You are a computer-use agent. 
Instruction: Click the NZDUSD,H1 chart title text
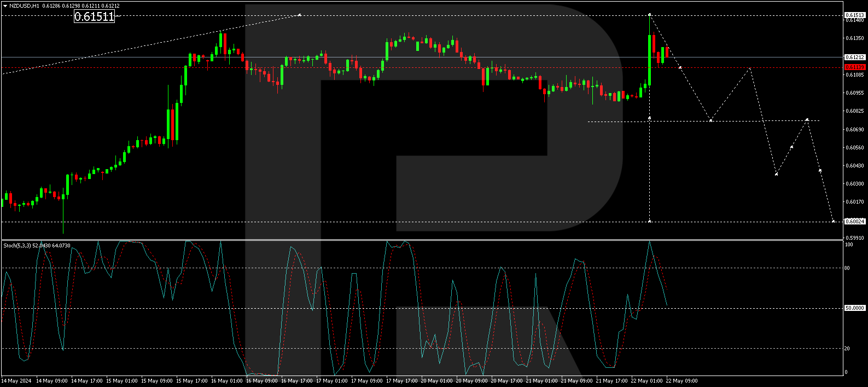24,5
